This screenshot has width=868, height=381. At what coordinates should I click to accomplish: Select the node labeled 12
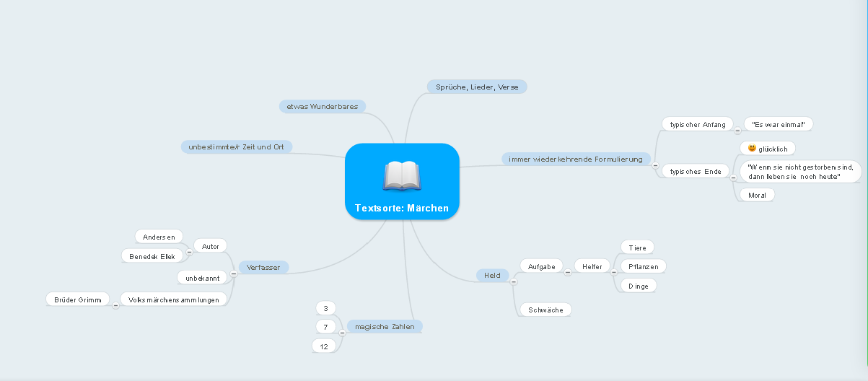point(324,346)
